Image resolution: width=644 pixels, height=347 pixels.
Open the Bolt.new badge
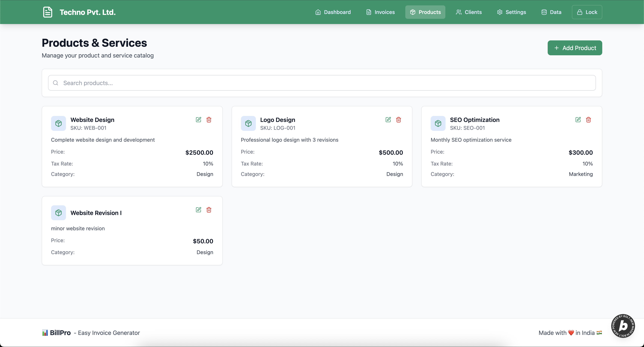coord(623,326)
